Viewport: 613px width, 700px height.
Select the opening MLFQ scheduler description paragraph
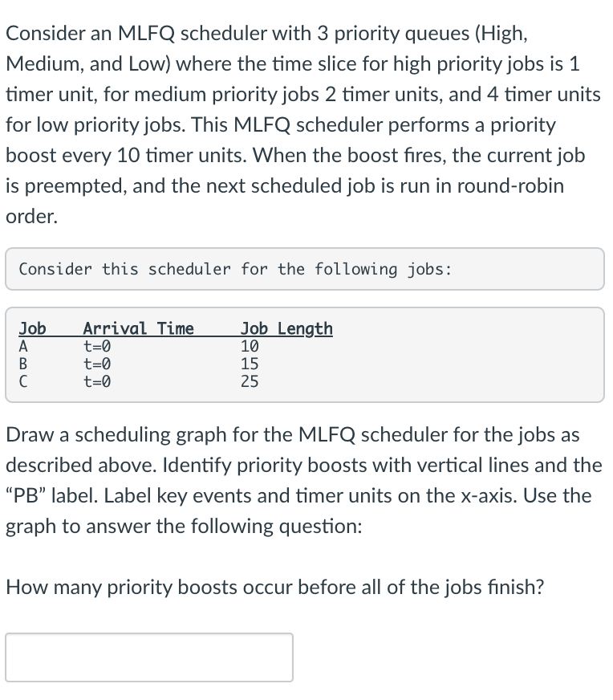305,124
